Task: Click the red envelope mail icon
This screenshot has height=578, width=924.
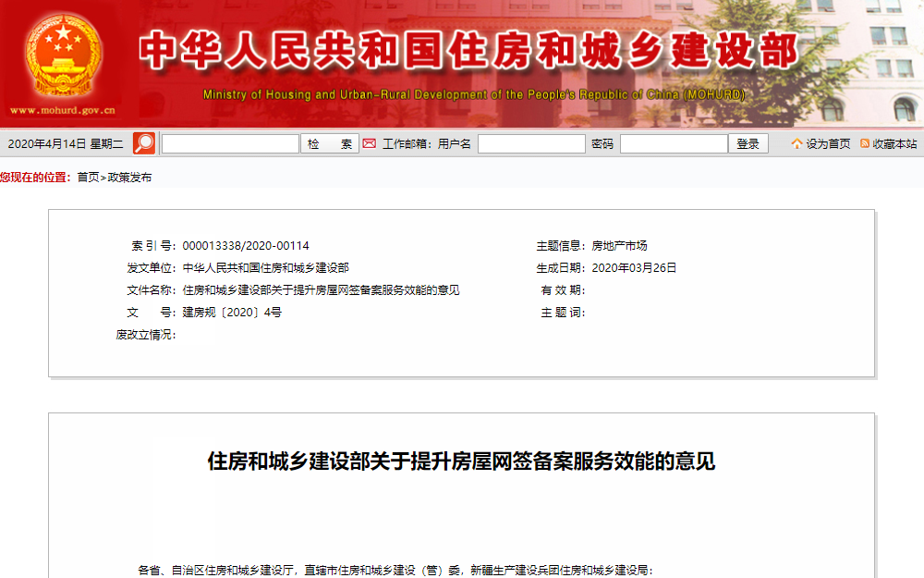Action: coord(370,143)
